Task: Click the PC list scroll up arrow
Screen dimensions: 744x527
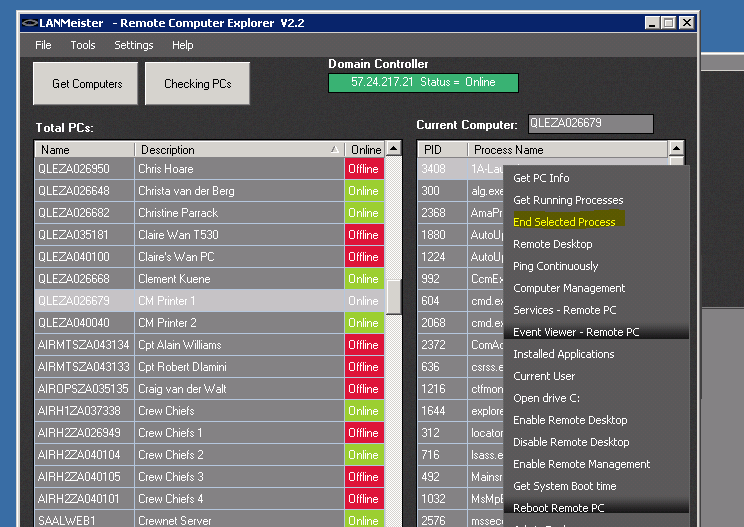Action: point(393,149)
